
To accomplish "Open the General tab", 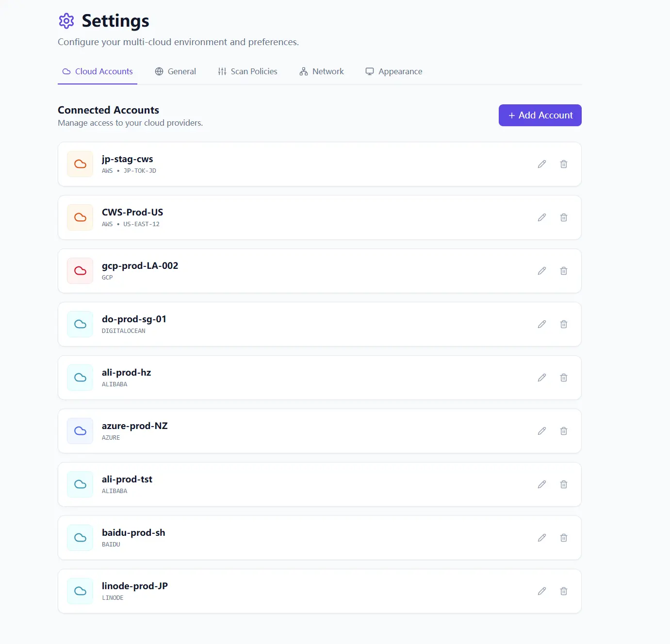I will (x=176, y=71).
